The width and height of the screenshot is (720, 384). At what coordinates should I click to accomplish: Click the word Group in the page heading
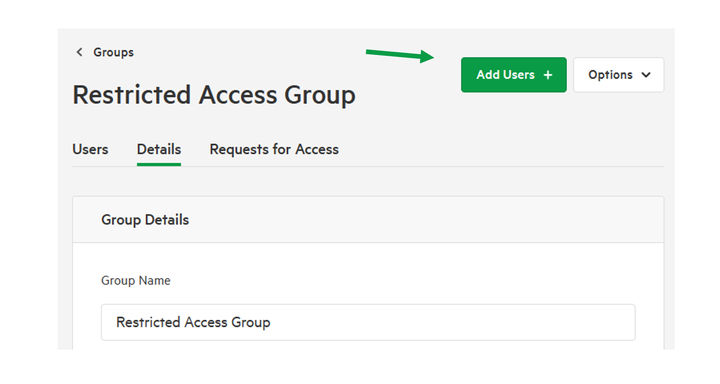(320, 96)
